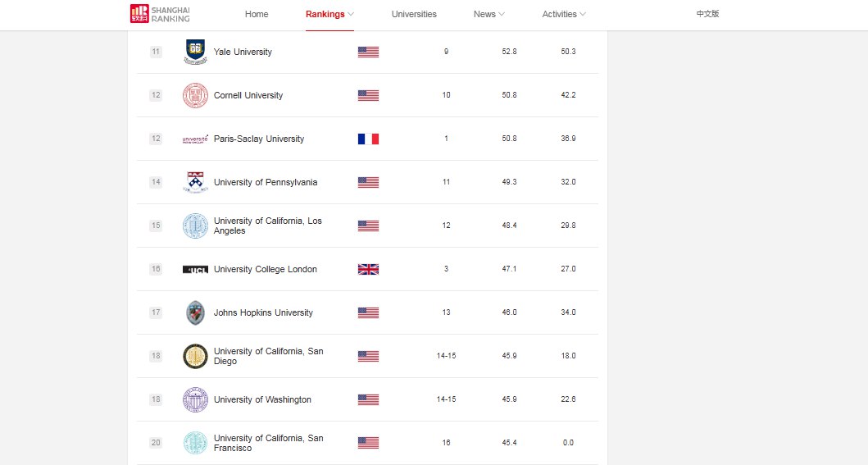Screen dimensions: 868x465
Task: Open the Universities menu item
Action: click(414, 15)
